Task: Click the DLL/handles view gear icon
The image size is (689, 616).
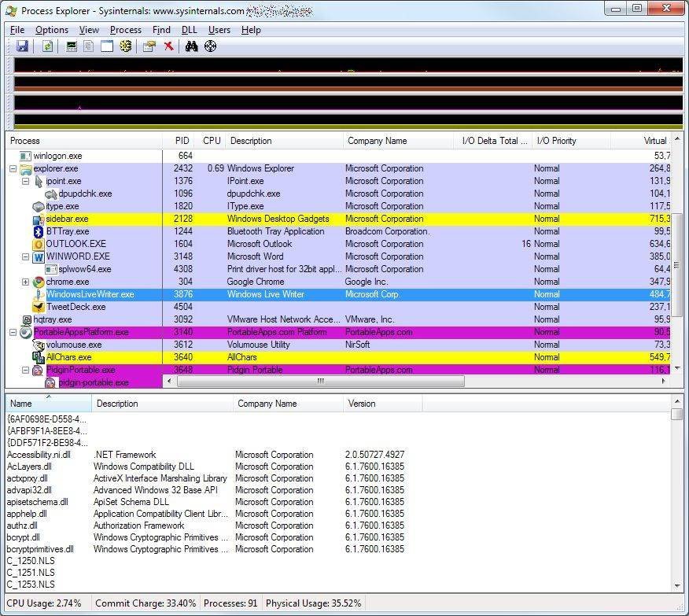Action: pos(126,46)
